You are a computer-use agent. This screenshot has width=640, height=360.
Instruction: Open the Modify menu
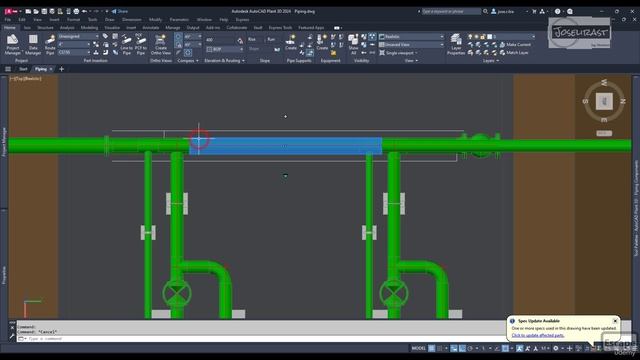(155, 20)
